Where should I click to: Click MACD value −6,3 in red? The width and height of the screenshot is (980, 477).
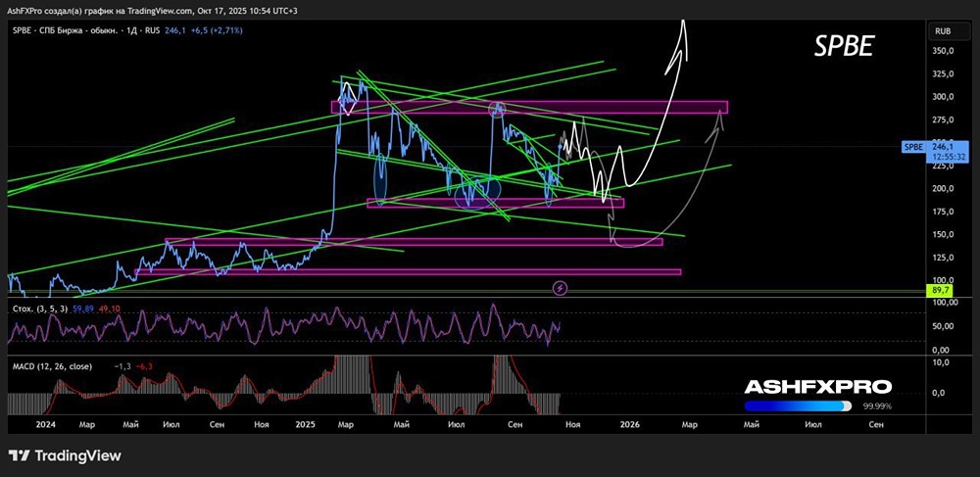tap(144, 366)
